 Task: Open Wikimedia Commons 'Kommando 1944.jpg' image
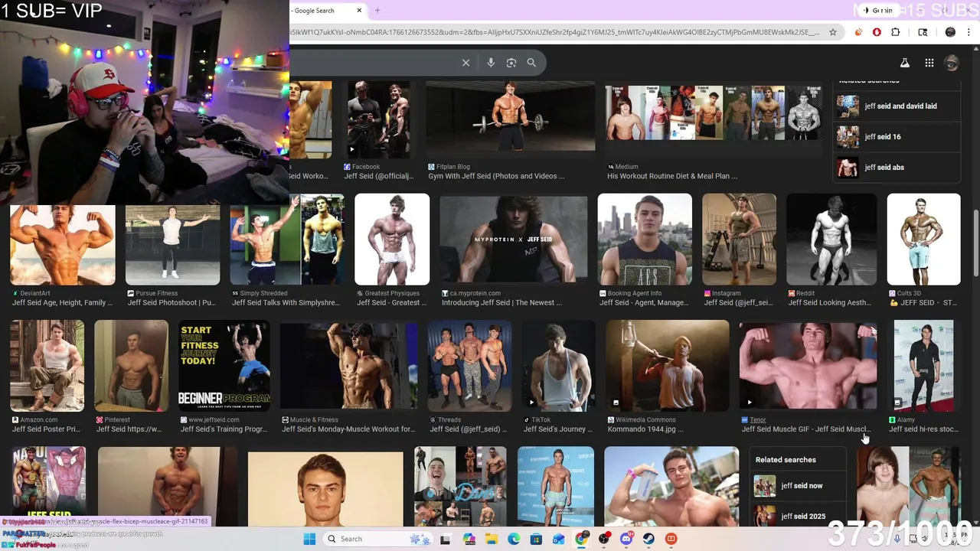tap(668, 366)
